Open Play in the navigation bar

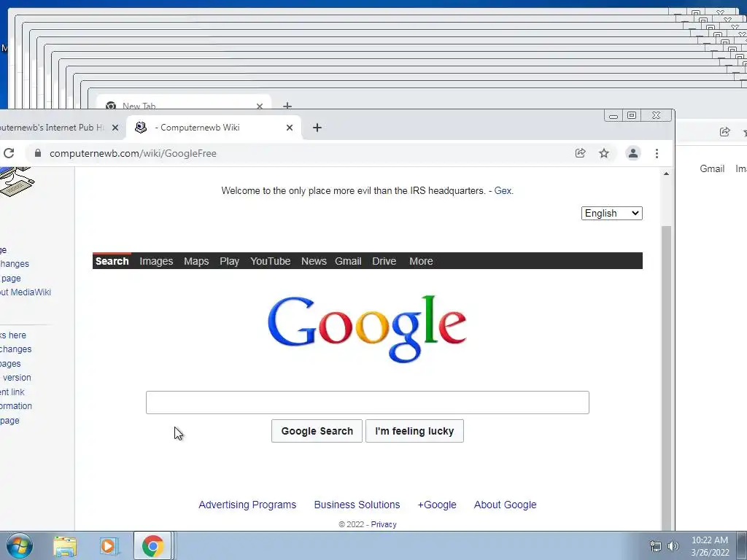229,261
